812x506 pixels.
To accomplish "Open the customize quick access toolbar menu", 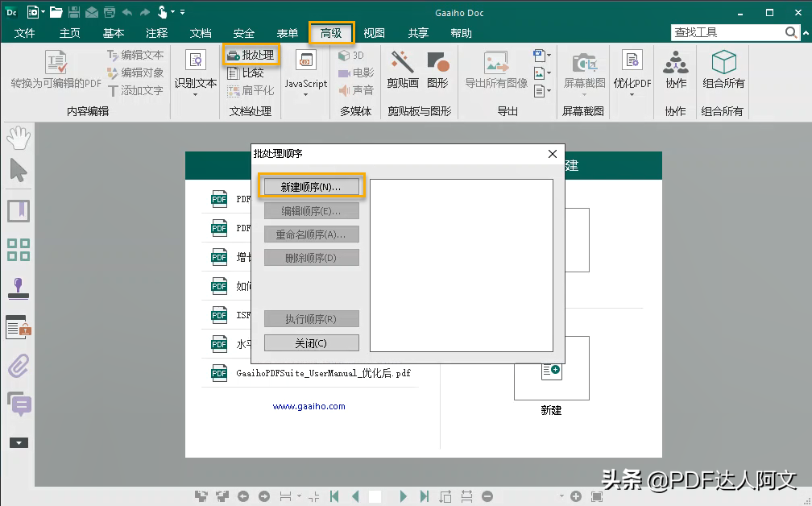I will (x=182, y=12).
